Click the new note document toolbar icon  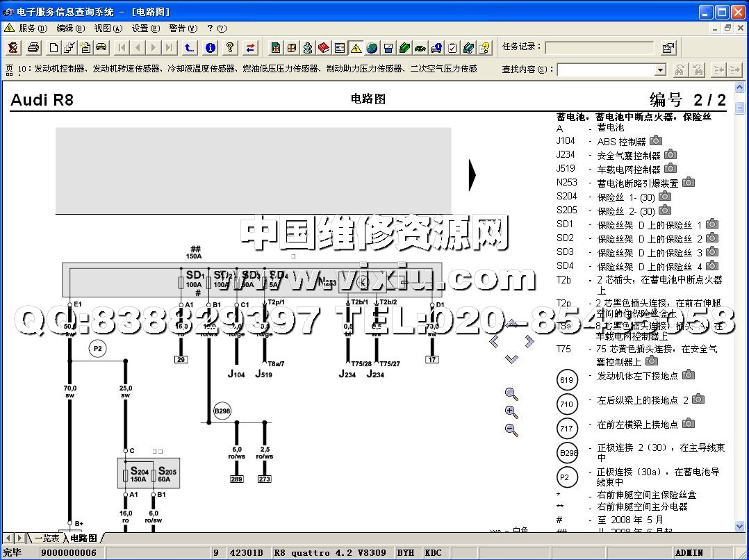[85, 47]
